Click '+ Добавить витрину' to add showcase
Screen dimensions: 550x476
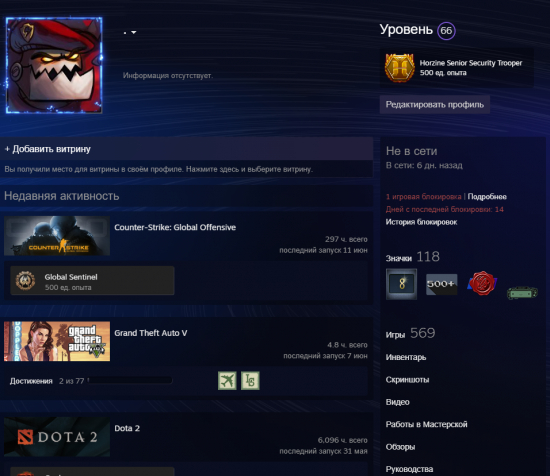[48, 149]
